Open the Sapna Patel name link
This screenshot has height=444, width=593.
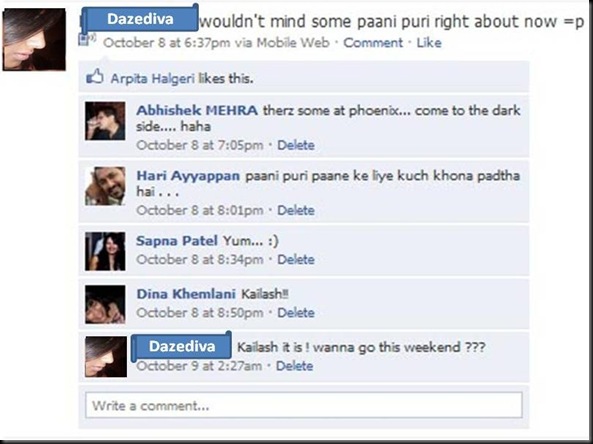click(x=177, y=241)
